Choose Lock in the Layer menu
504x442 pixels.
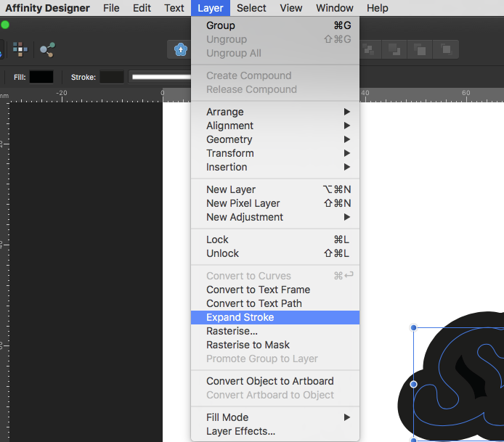275,240
